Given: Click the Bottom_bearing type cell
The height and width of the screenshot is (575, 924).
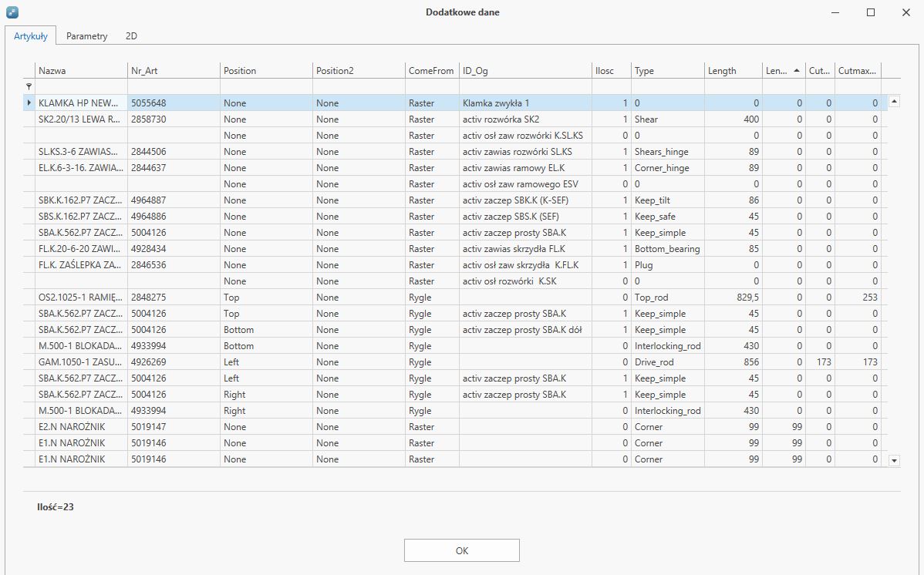Looking at the screenshot, I should [x=667, y=249].
